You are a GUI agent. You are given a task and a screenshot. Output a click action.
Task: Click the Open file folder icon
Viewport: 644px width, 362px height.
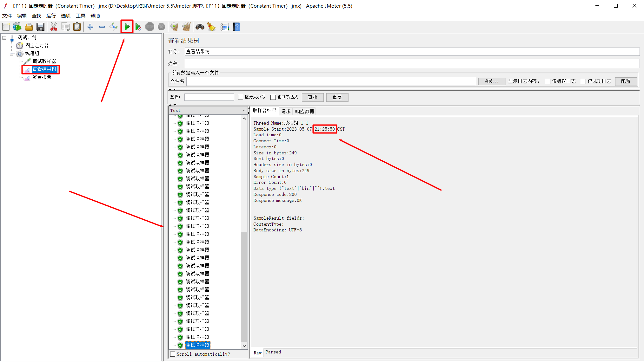pos(29,27)
